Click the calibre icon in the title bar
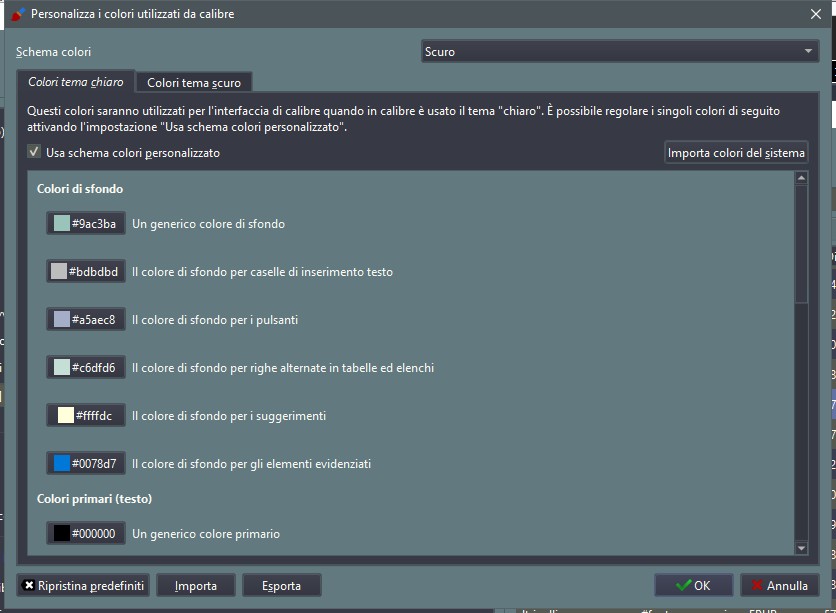Image resolution: width=836 pixels, height=613 pixels. click(18, 14)
